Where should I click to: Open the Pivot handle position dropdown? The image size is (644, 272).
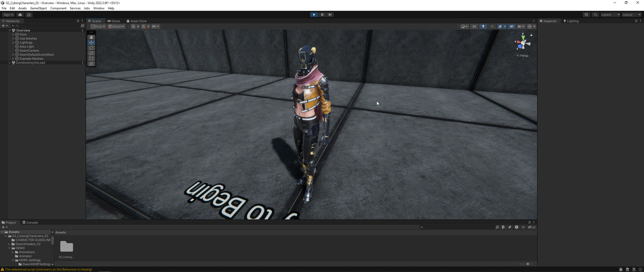[x=98, y=26]
